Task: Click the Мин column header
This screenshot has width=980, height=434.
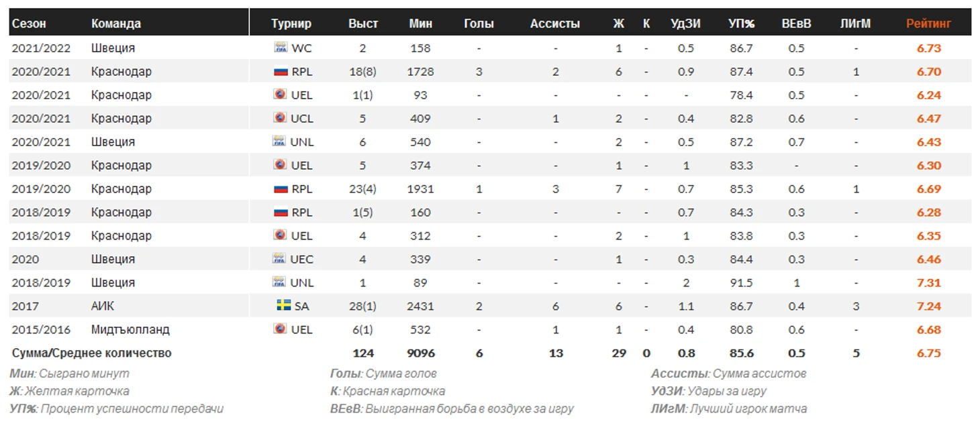Action: pos(420,23)
